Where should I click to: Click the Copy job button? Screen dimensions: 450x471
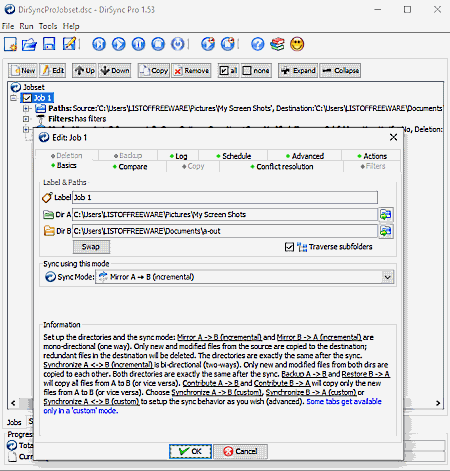pos(154,71)
